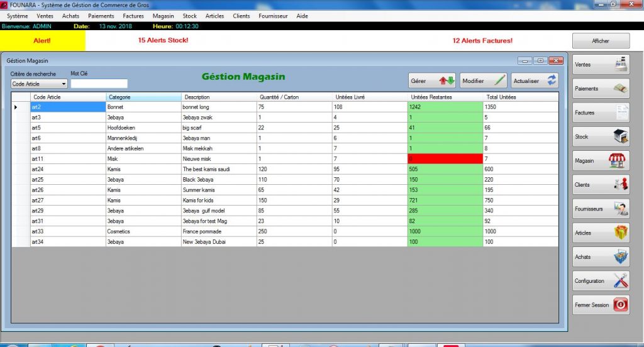Viewport: 644px width, 347px height.
Task: Open the Magasin menu in menu bar
Action: [164, 16]
